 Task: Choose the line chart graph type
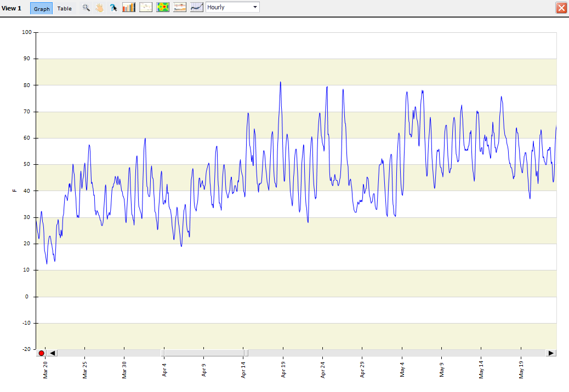pos(197,7)
